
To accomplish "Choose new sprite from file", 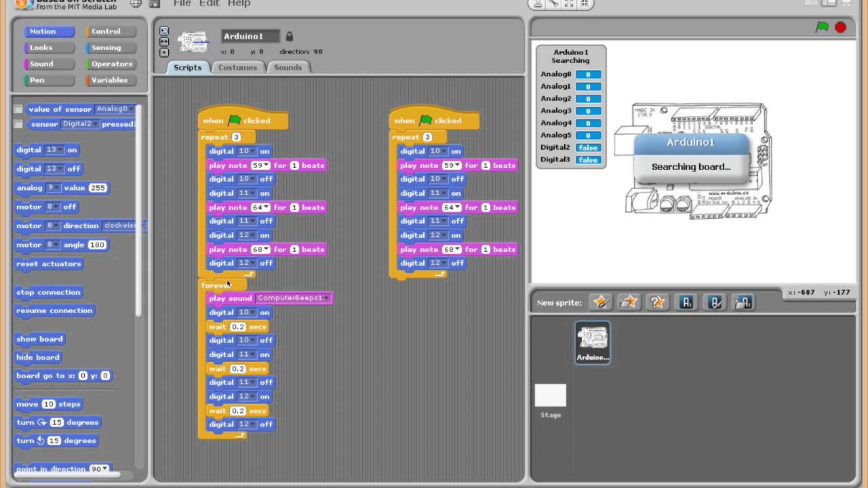I will click(629, 302).
